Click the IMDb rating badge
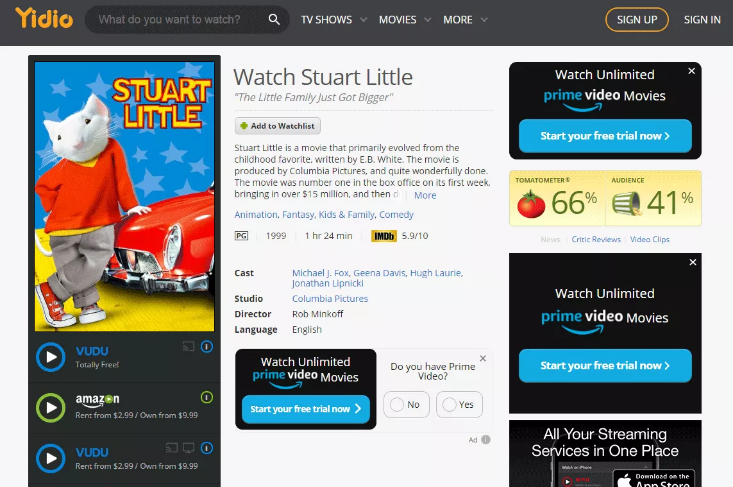733x487 pixels. coord(384,236)
